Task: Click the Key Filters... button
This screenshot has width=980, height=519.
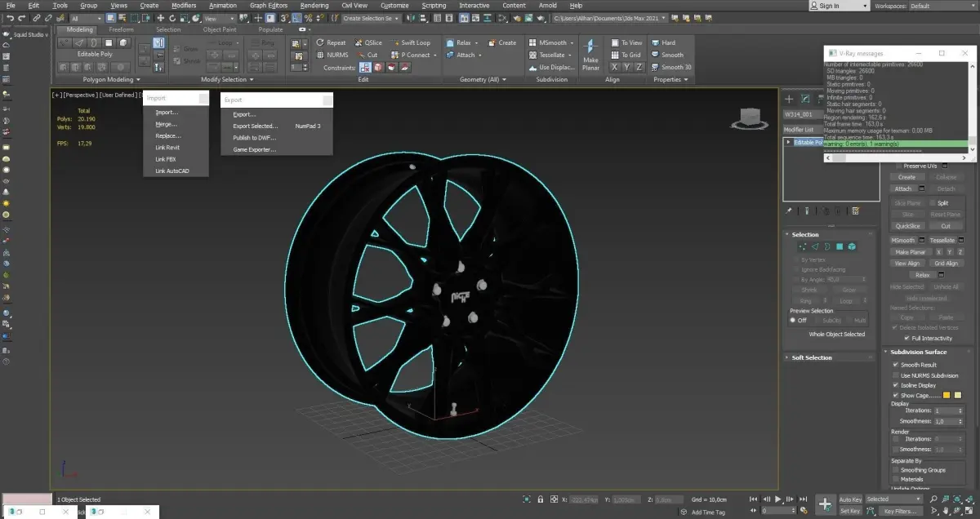Action: tap(901, 511)
